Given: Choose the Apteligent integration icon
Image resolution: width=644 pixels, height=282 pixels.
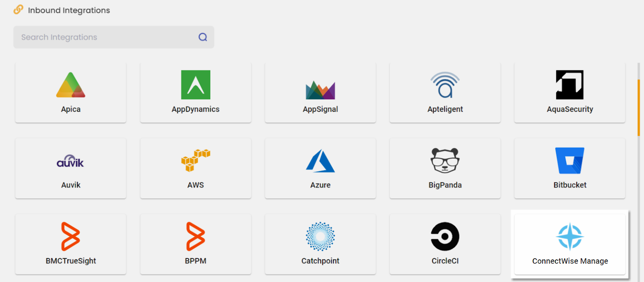Looking at the screenshot, I should [445, 85].
